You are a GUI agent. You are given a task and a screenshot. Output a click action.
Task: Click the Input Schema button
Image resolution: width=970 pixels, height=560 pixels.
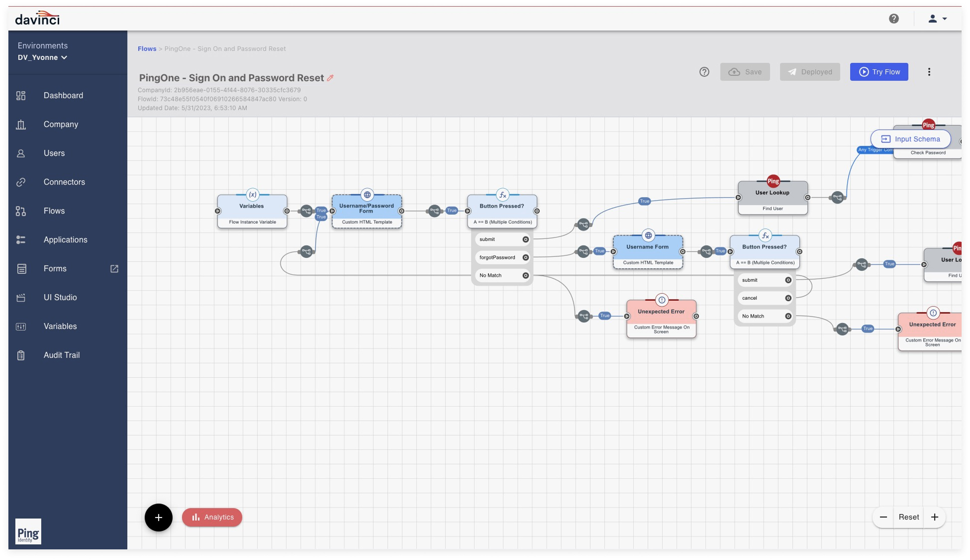tap(910, 139)
